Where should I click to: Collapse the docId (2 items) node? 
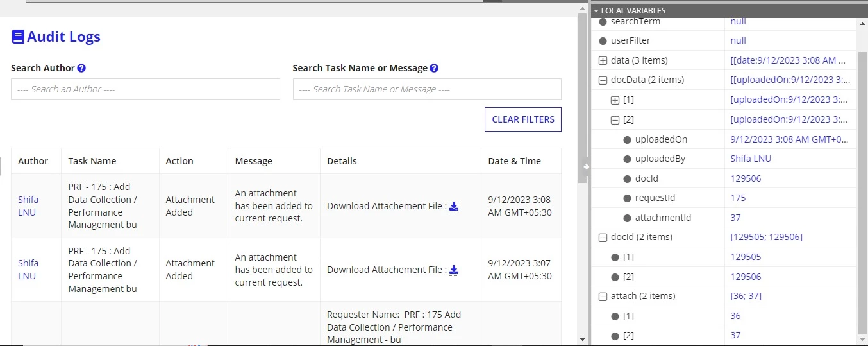click(603, 237)
